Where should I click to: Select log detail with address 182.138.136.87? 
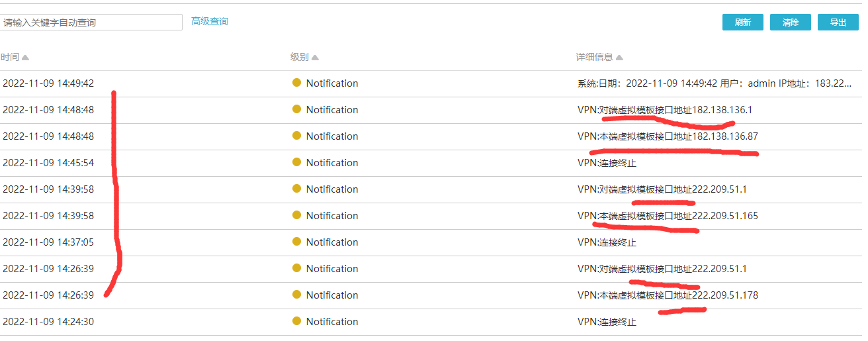(x=668, y=136)
